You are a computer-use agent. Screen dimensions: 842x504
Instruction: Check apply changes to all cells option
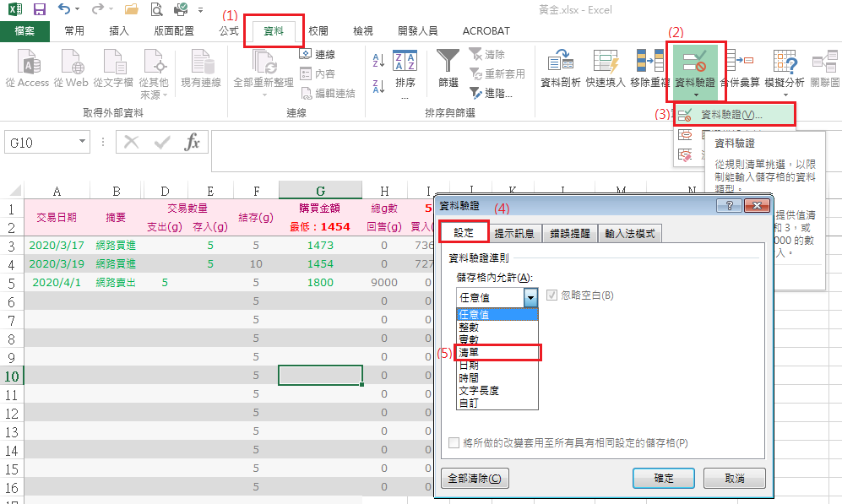pos(454,443)
